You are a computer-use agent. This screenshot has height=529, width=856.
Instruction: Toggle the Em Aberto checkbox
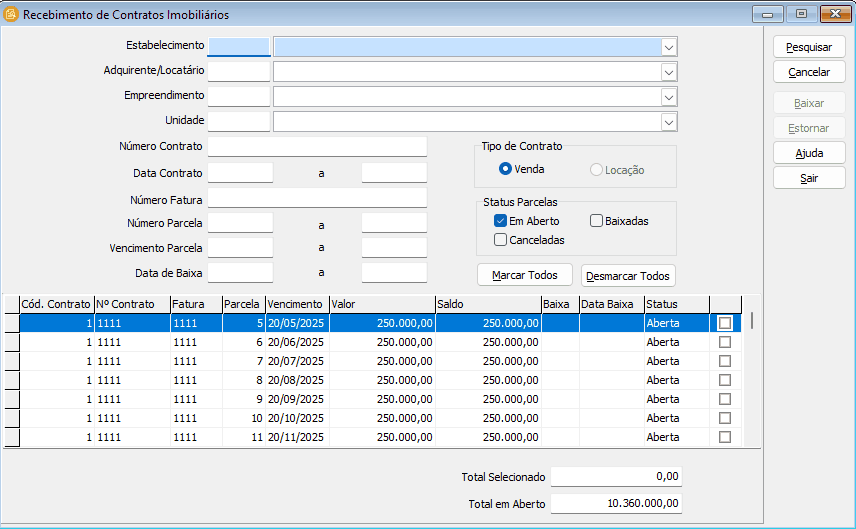(501, 221)
